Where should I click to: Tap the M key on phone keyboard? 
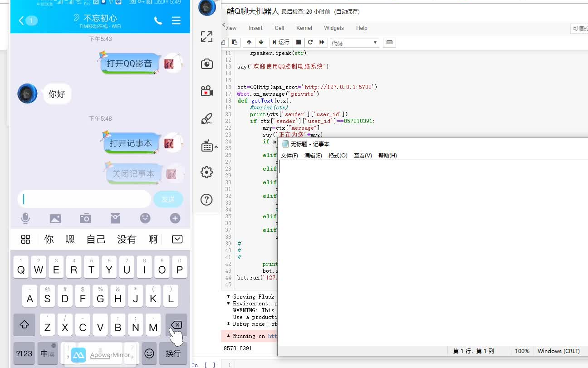(153, 325)
